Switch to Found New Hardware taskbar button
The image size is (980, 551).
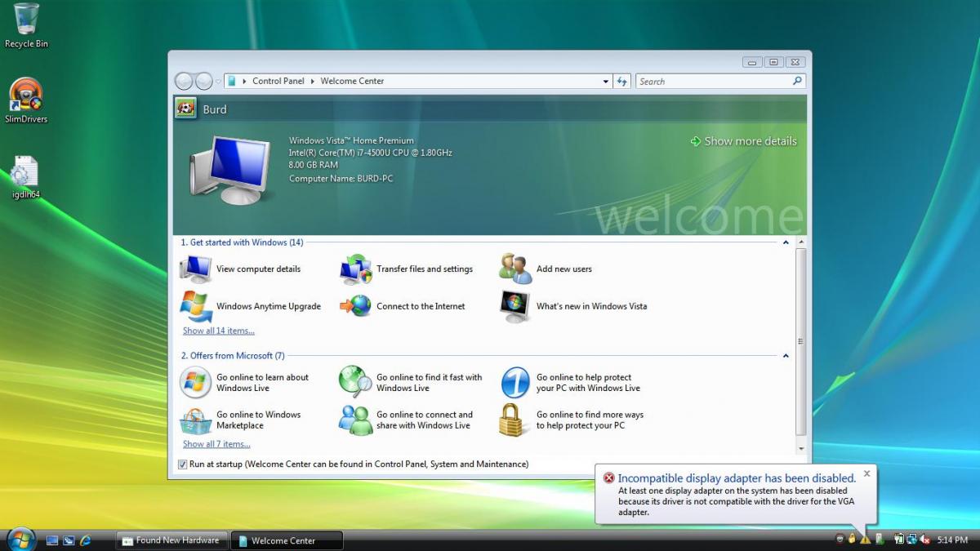pyautogui.click(x=171, y=540)
